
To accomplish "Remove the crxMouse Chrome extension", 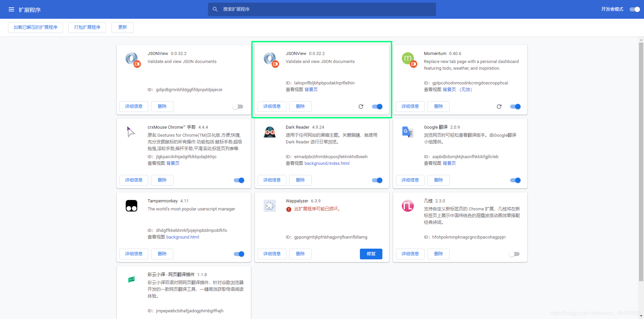I will [x=162, y=180].
